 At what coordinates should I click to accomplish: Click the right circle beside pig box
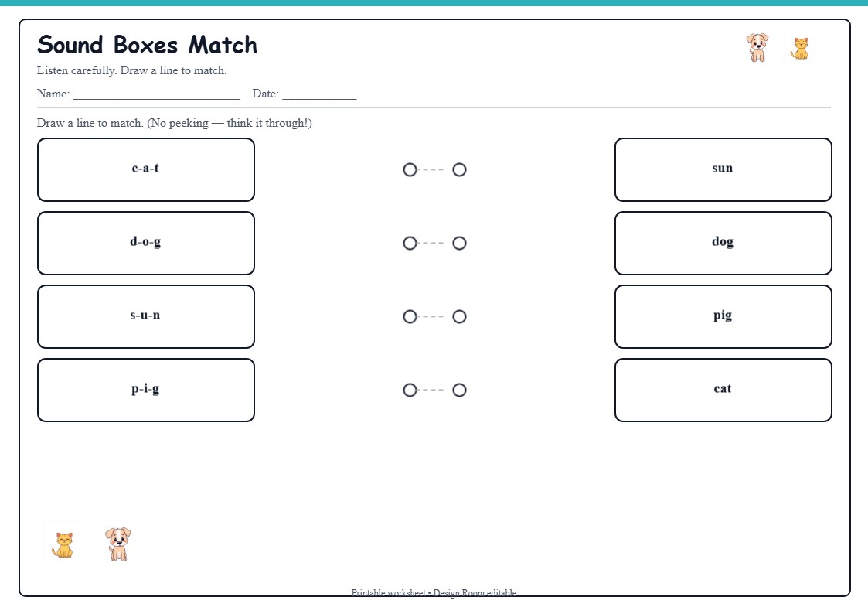click(x=459, y=317)
